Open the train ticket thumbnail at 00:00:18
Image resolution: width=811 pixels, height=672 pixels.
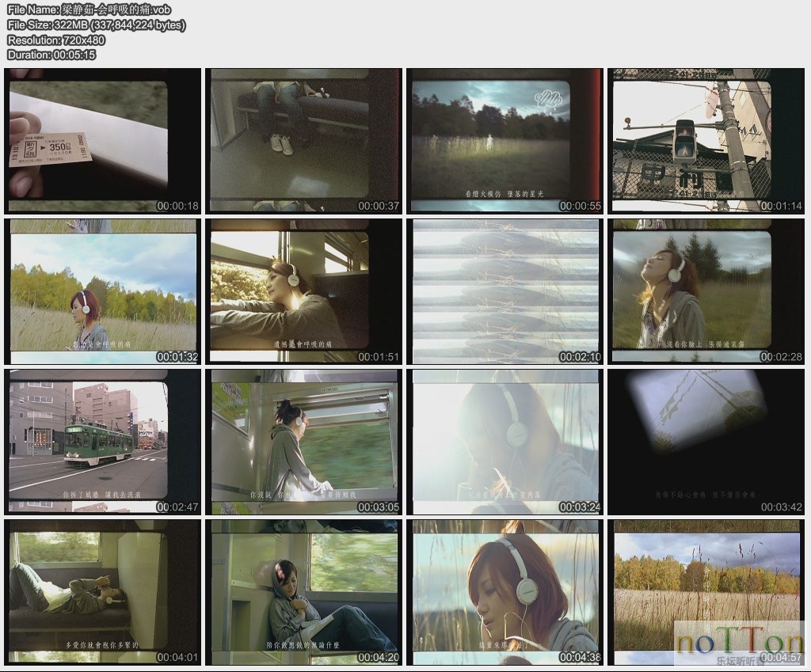(x=102, y=141)
